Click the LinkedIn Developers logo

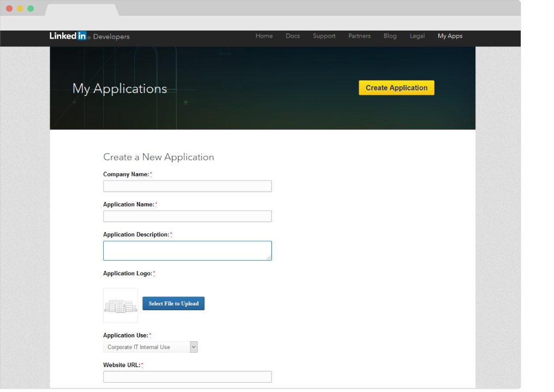[90, 37]
